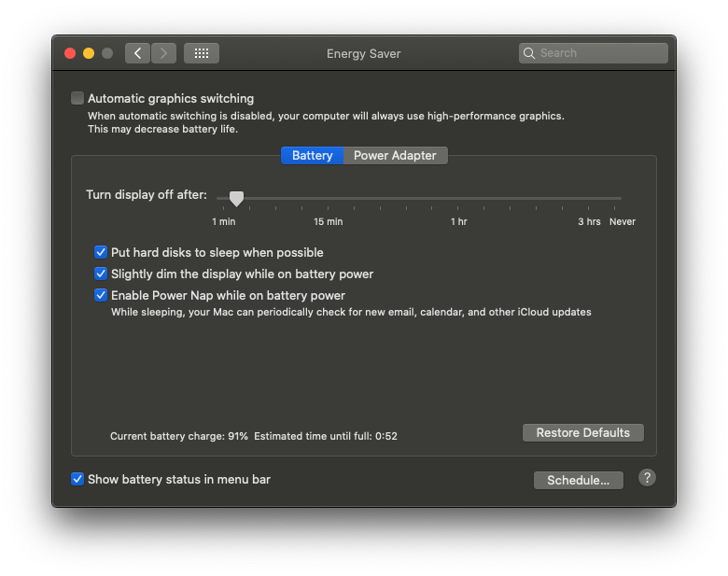Go back with the left chevron button
Viewport: 728px width, 576px height.
tap(137, 53)
